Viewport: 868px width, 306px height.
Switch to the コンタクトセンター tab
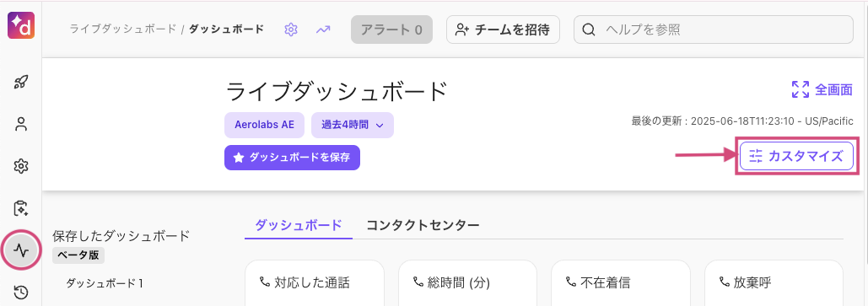coord(423,225)
